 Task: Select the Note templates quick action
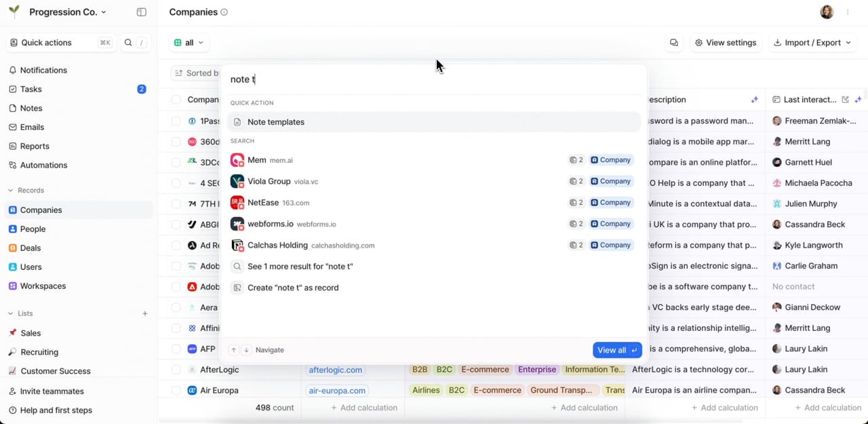(434, 122)
